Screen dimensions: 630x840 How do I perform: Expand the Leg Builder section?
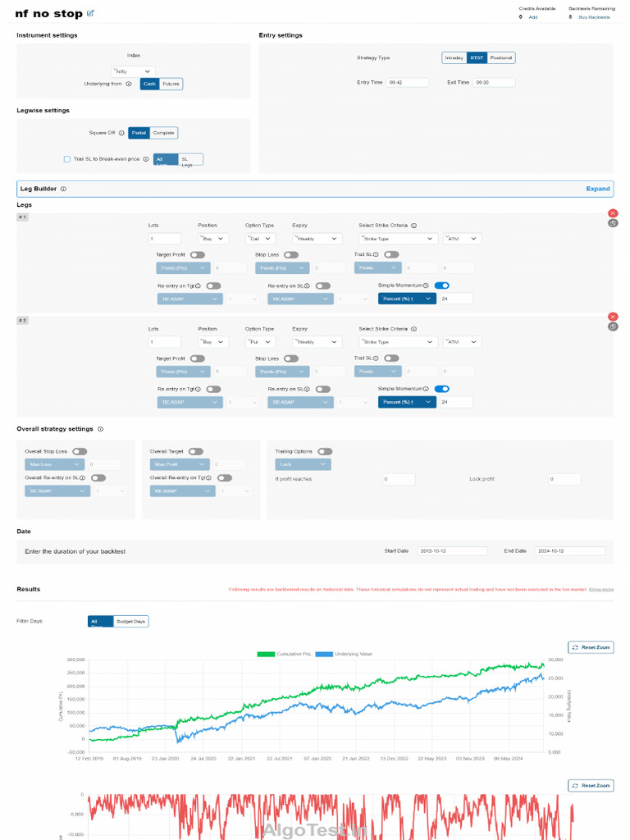(598, 189)
